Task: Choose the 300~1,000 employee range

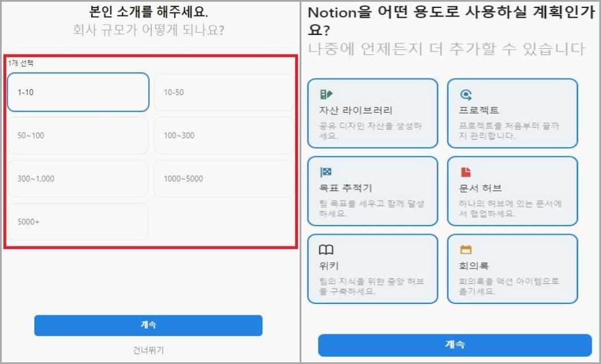Action: tap(77, 179)
